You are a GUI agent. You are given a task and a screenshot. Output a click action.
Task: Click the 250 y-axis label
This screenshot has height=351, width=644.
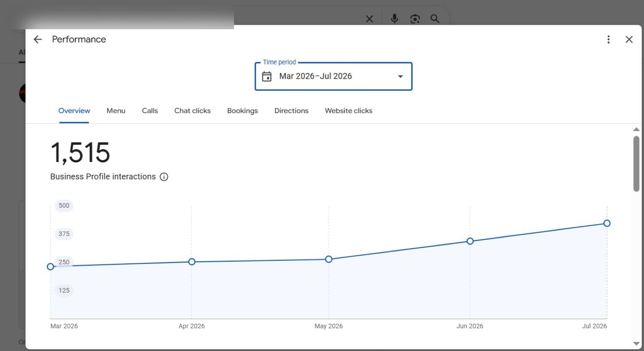click(64, 262)
